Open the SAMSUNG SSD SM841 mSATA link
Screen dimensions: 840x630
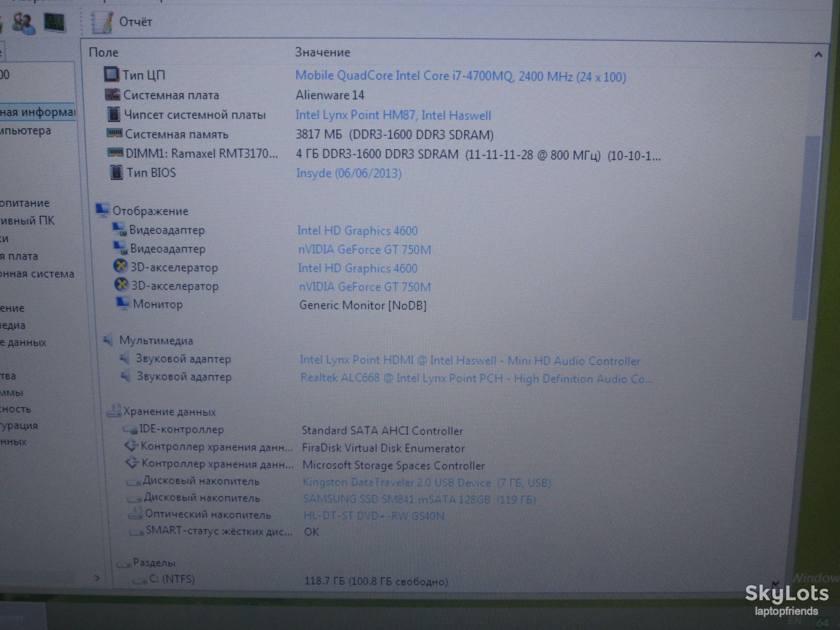pyautogui.click(x=420, y=499)
